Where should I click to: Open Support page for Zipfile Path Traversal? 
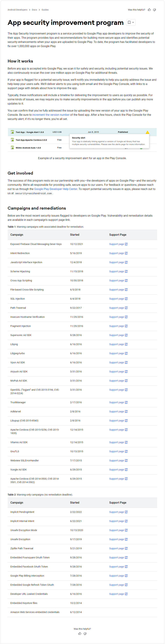click(x=118, y=548)
